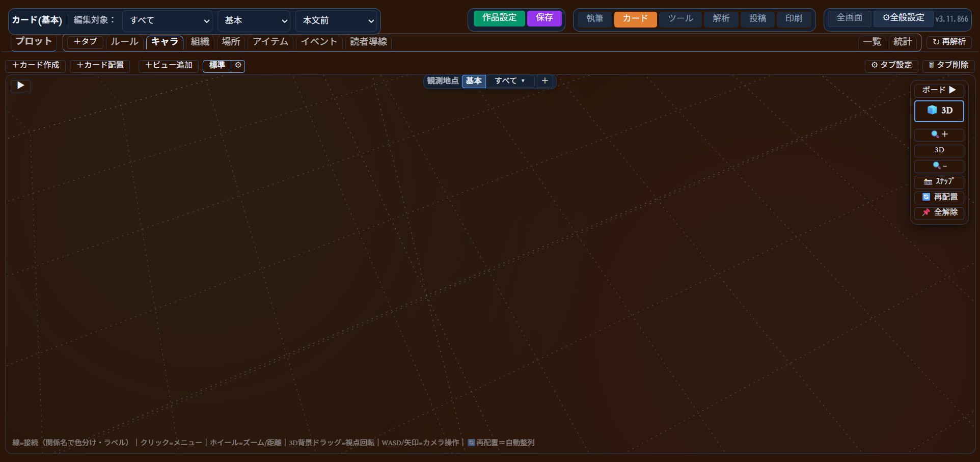Viewport: 980px width, 462px height.
Task: Click the 統計 statistics button
Action: point(902,42)
